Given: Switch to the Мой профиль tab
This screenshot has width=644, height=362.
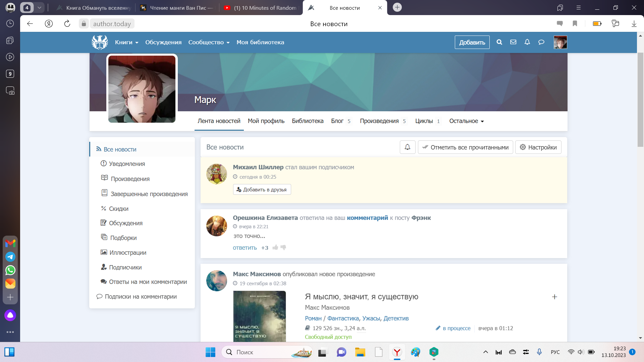Looking at the screenshot, I should (x=266, y=121).
